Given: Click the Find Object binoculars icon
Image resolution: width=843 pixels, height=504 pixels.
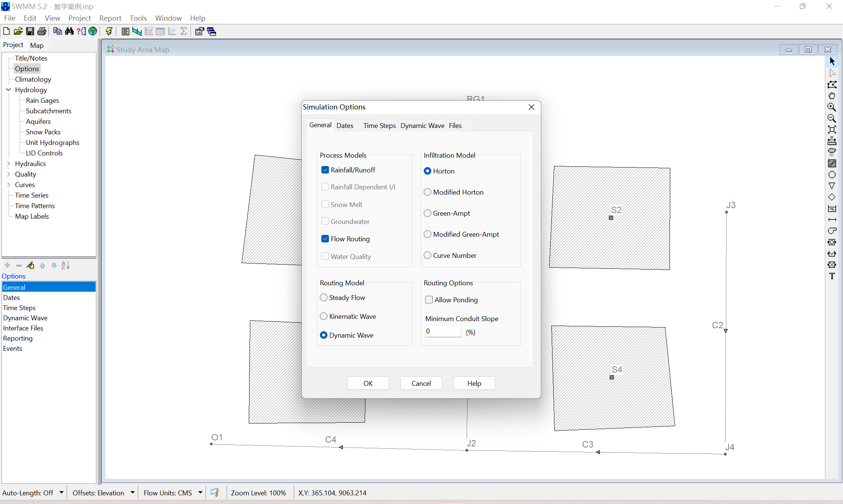Looking at the screenshot, I should point(69,31).
